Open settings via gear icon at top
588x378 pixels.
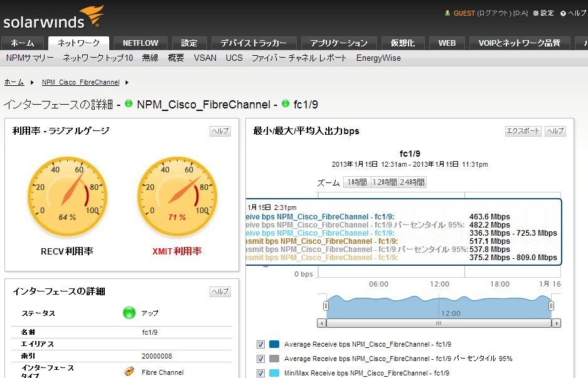pyautogui.click(x=536, y=13)
